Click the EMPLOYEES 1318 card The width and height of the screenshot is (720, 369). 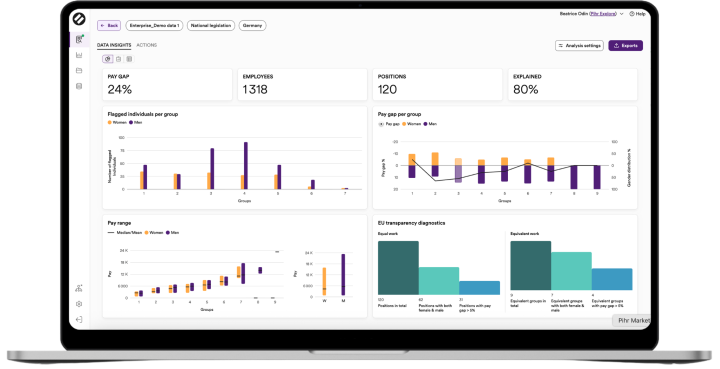click(302, 84)
